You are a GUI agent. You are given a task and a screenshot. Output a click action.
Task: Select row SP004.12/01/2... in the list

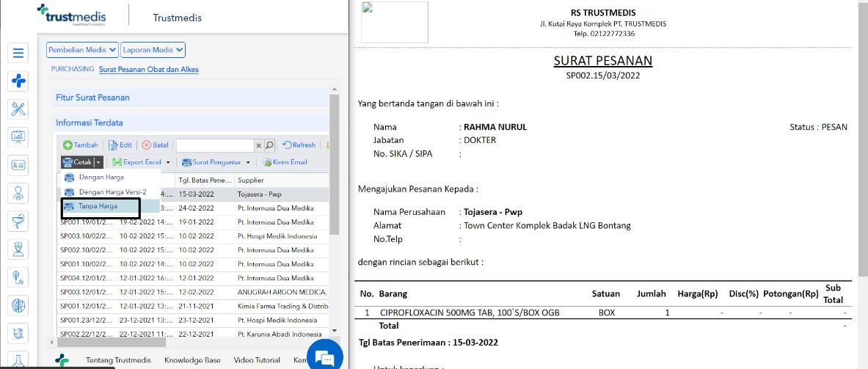pyautogui.click(x=193, y=278)
